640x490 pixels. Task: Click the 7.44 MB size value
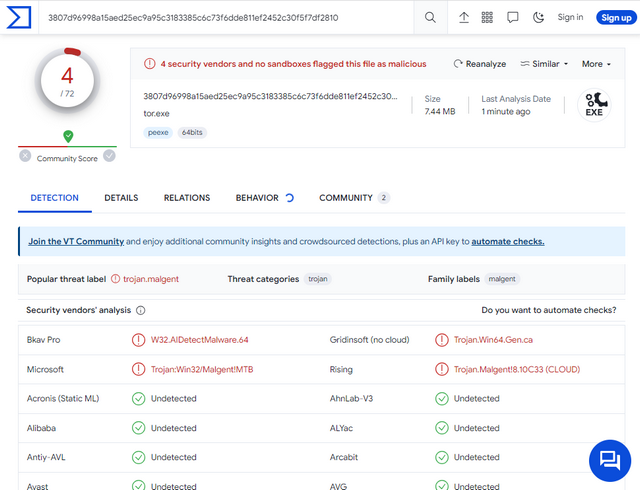click(x=440, y=111)
